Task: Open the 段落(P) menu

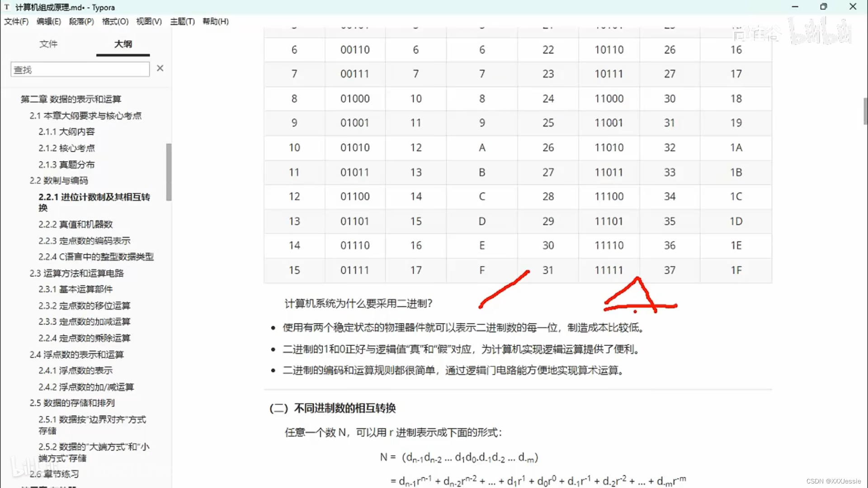Action: 81,21
